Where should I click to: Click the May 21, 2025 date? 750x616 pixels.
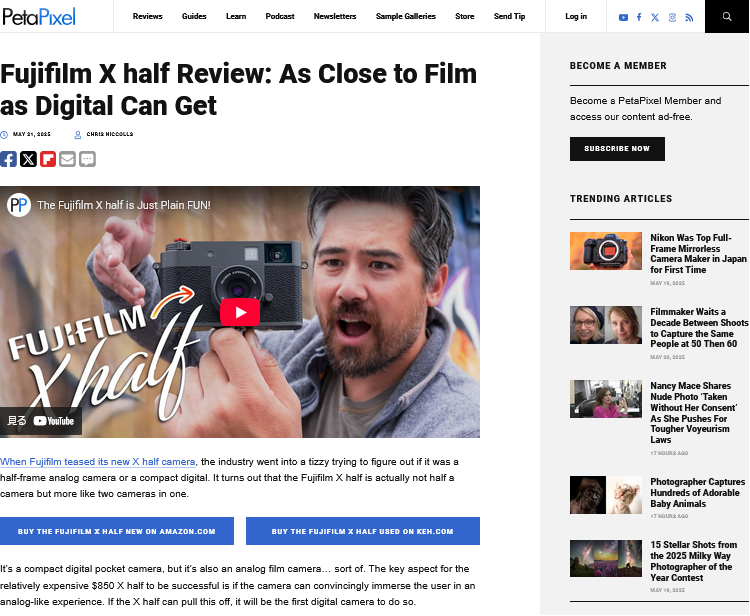coord(32,134)
